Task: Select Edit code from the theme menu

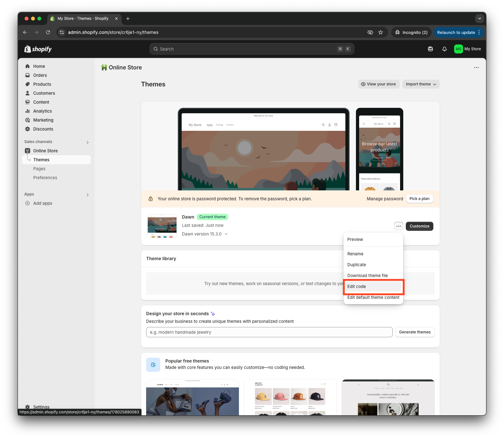Action: 357,286
